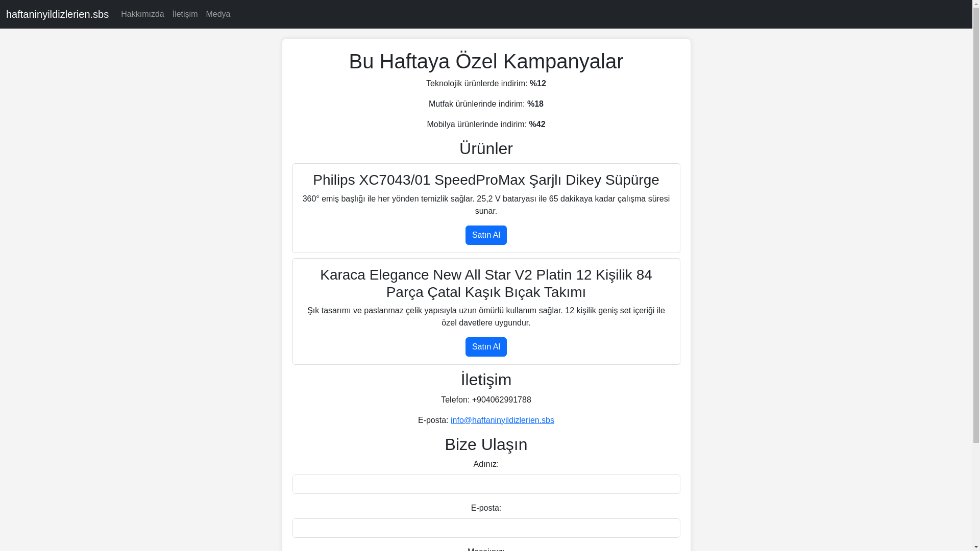The height and width of the screenshot is (551, 980).
Task: Focus the Adınız input field
Action: 486,484
